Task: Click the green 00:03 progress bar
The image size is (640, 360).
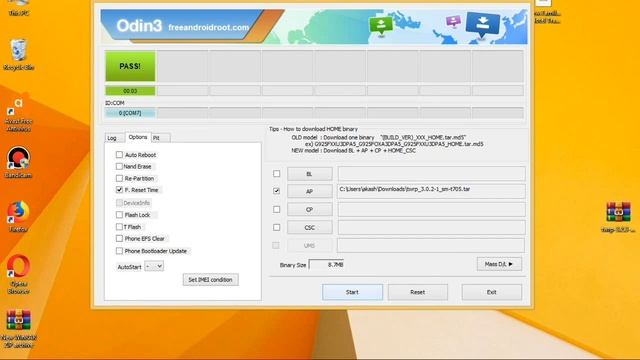Action: (130, 91)
